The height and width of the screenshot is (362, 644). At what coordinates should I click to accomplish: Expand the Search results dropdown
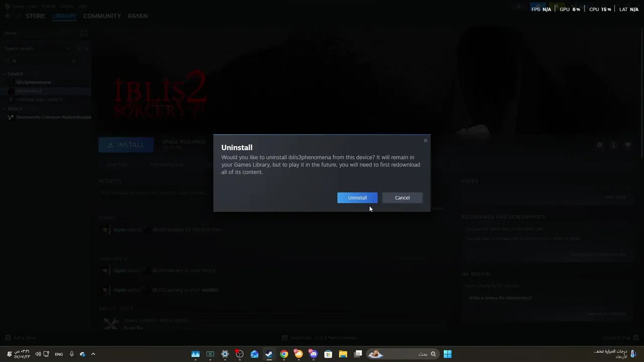coord(68,48)
